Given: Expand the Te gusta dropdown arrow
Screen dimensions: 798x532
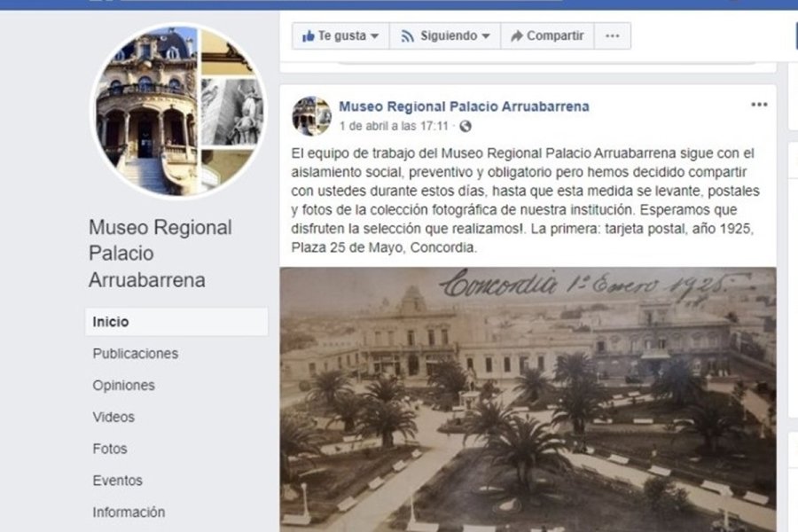Looking at the screenshot, I should tap(374, 36).
